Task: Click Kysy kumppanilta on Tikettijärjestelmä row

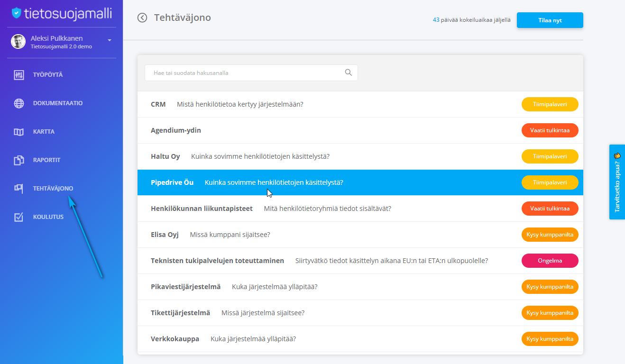Action: (x=550, y=313)
